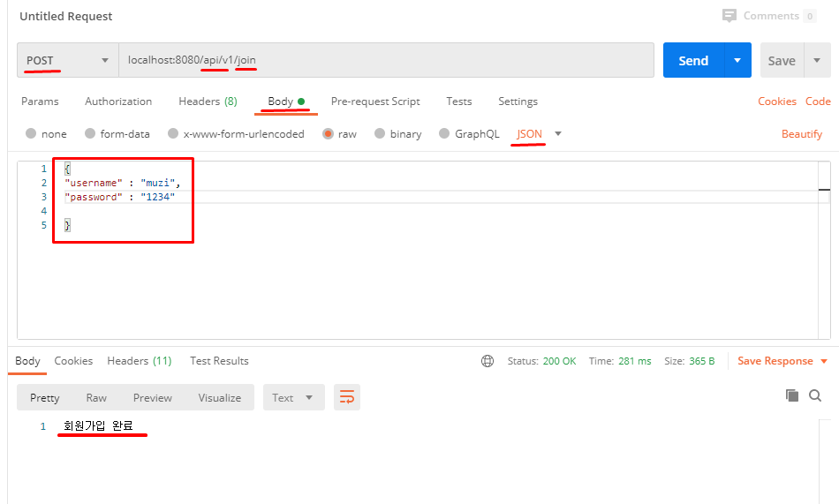Select the request Body tab
Image resolution: width=839 pixels, height=504 pixels.
(x=286, y=102)
